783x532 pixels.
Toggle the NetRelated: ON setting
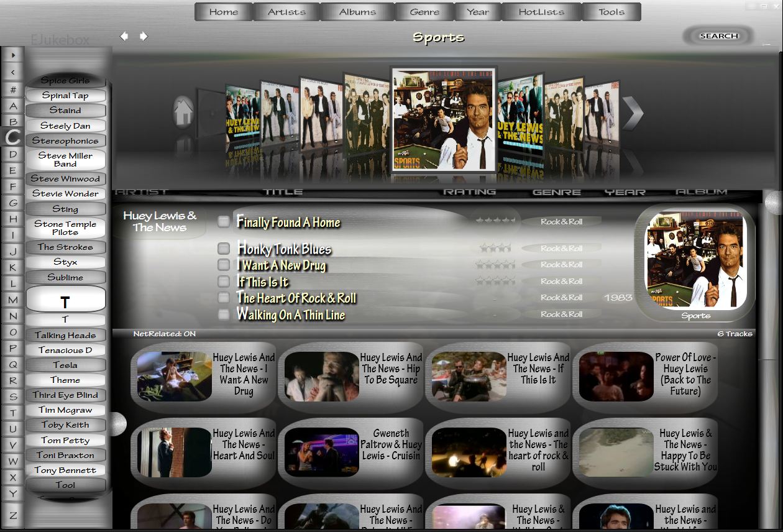(x=165, y=334)
